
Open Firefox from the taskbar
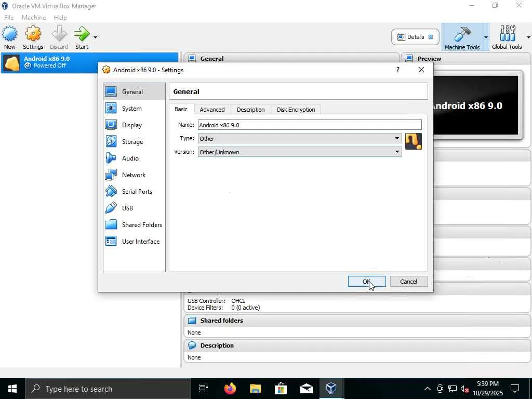click(x=230, y=389)
